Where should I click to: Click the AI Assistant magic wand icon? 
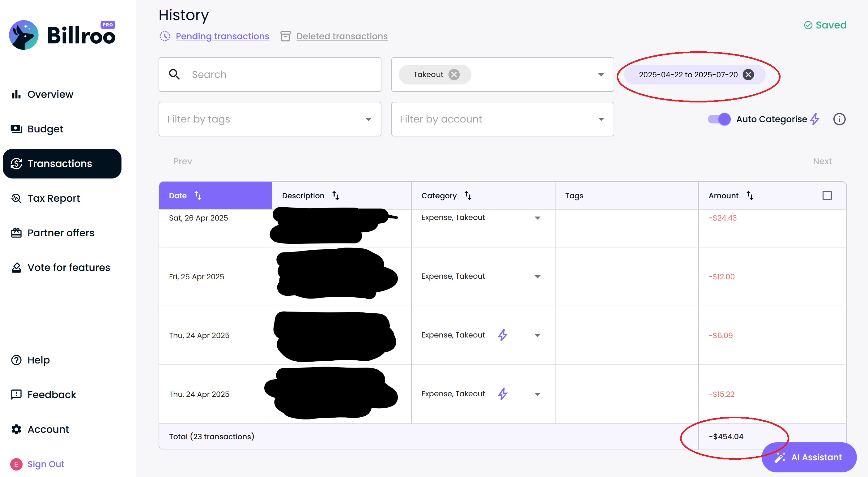tap(780, 458)
